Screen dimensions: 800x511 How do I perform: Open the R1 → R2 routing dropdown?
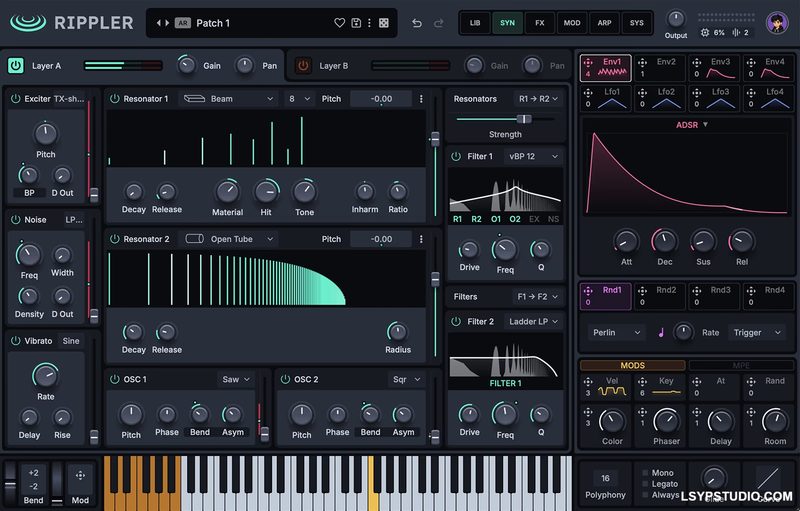coord(538,99)
